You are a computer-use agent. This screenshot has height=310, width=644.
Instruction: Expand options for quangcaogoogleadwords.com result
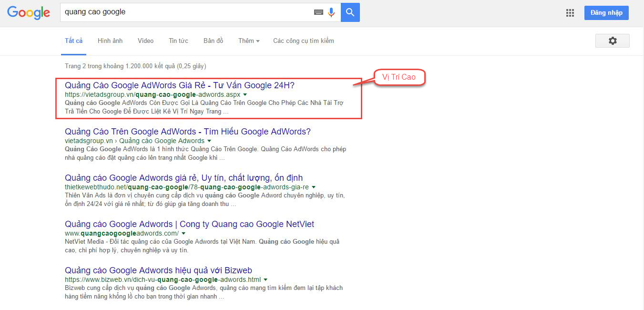[x=183, y=233]
